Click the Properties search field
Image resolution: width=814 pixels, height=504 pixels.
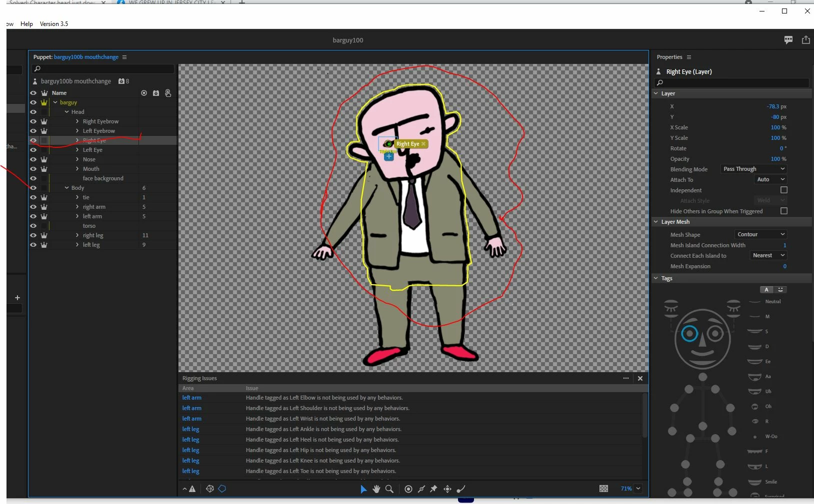tap(731, 83)
